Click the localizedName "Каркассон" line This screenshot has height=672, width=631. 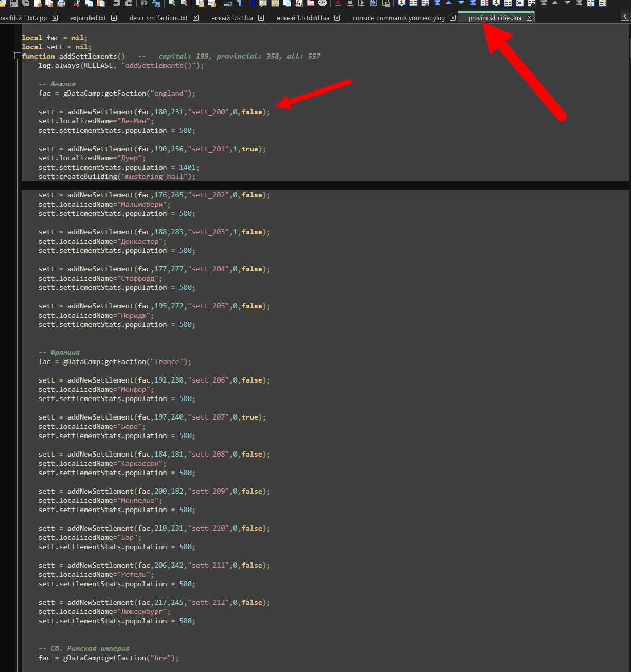[x=102, y=464]
